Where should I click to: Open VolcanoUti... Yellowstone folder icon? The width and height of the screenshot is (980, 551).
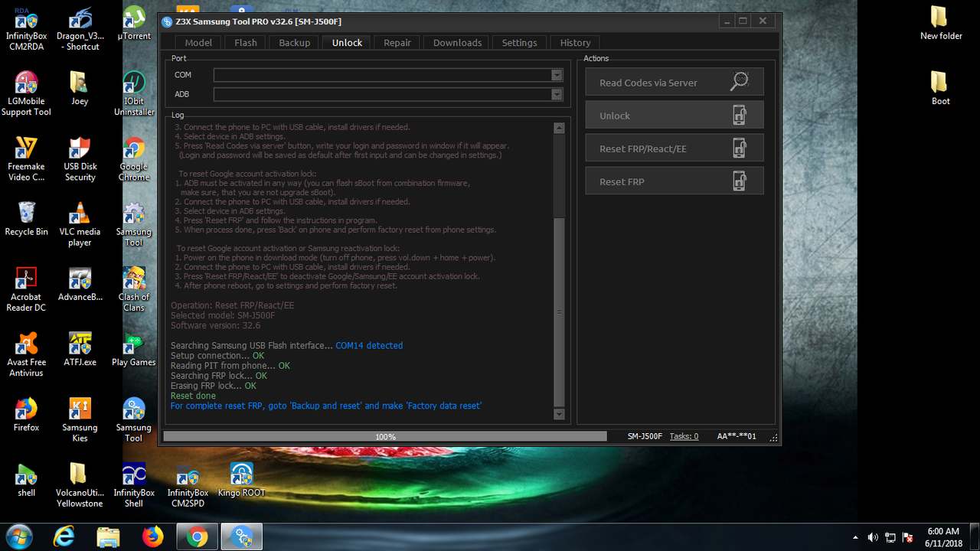point(80,484)
